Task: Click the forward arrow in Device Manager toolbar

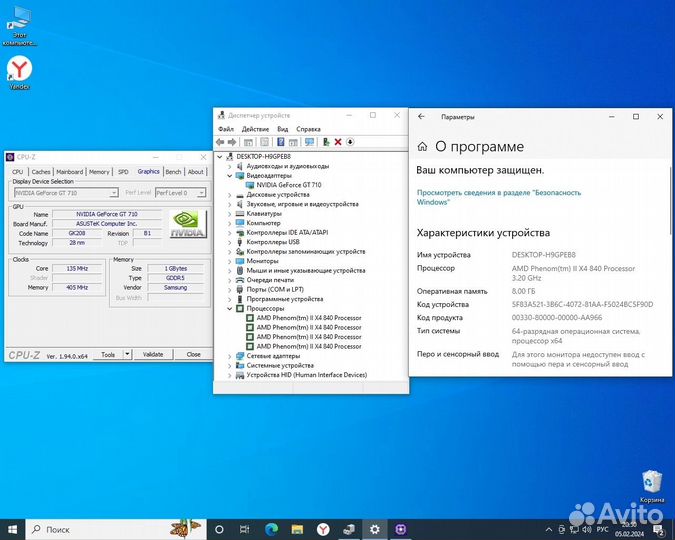Action: pyautogui.click(x=232, y=142)
